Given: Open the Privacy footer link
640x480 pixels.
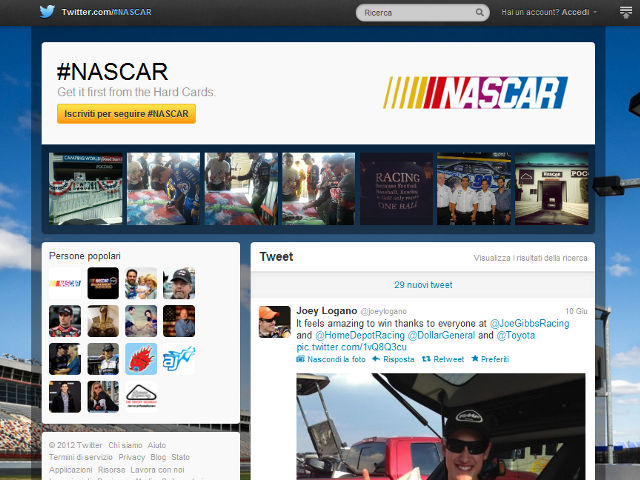Looking at the screenshot, I should pyautogui.click(x=131, y=457).
